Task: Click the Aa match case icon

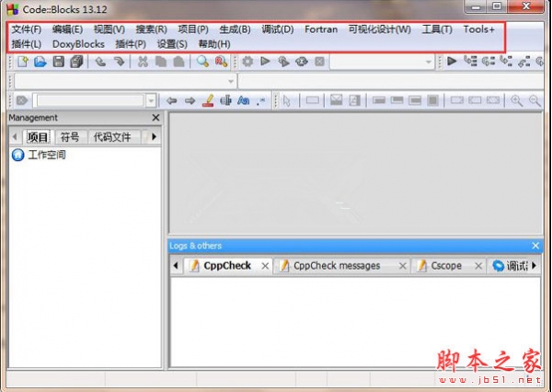Action: 243,100
